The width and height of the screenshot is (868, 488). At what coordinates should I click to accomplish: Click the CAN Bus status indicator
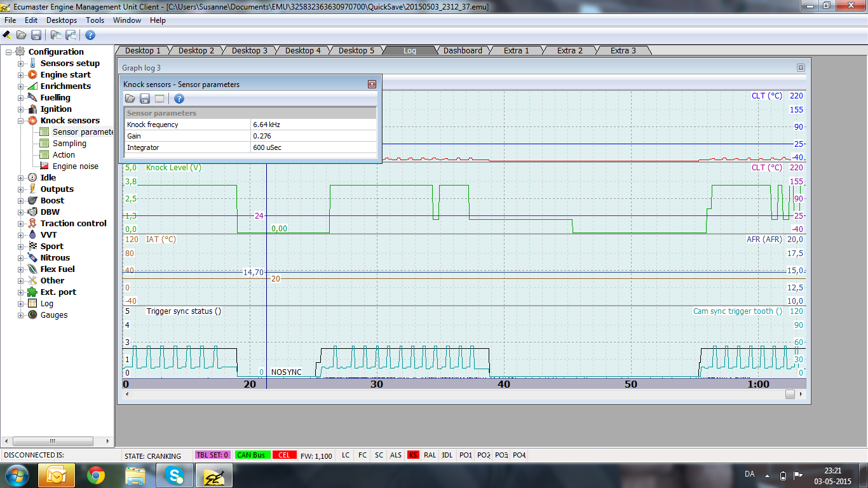coord(251,455)
